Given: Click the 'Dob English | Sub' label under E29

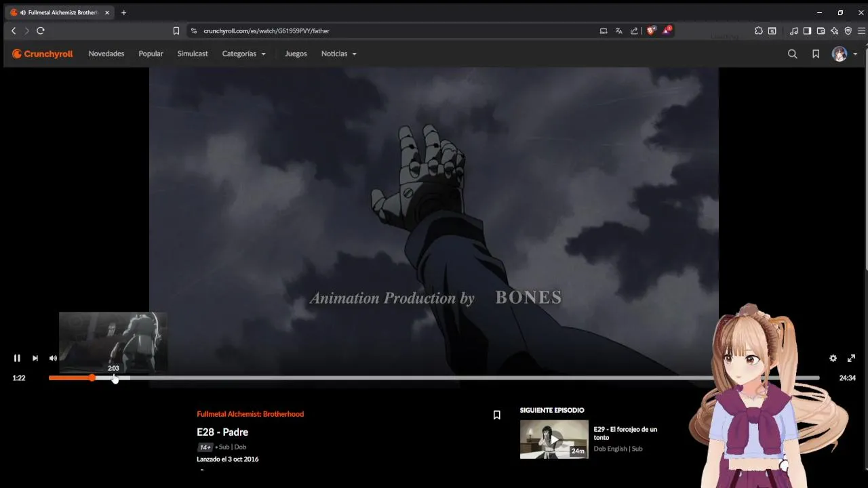Looking at the screenshot, I should pyautogui.click(x=618, y=449).
